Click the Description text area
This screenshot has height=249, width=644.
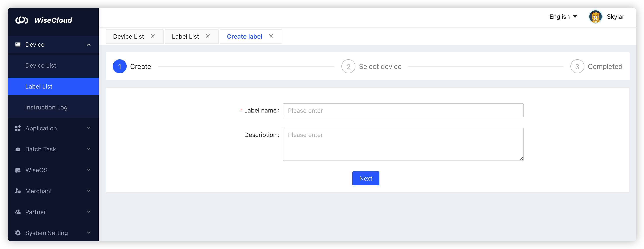pos(403,144)
